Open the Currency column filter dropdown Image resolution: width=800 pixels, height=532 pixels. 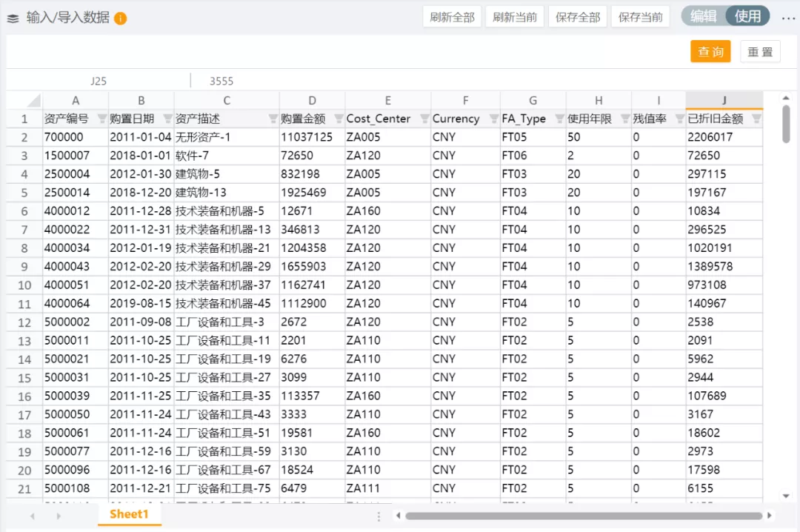tap(493, 119)
